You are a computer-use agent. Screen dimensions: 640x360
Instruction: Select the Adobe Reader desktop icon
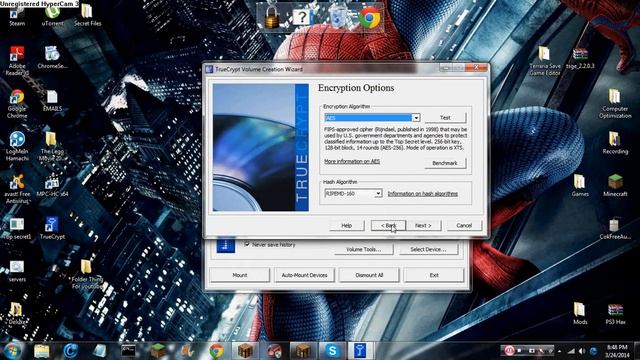(17, 60)
